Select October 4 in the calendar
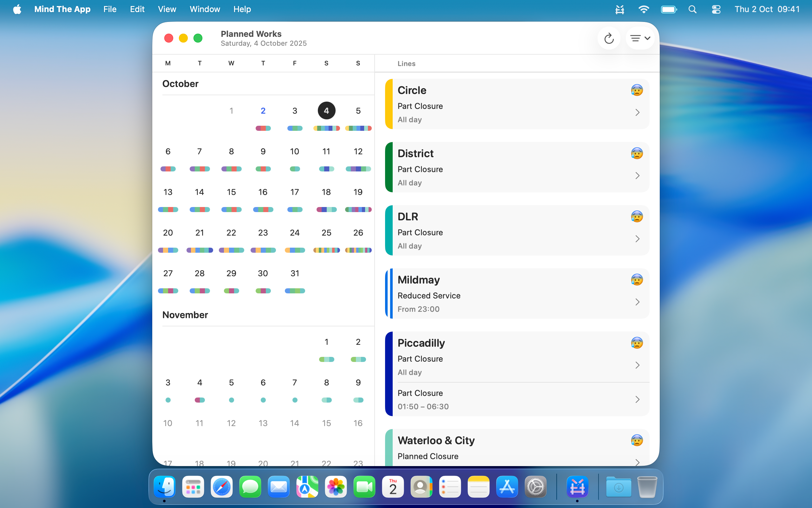 pos(326,110)
